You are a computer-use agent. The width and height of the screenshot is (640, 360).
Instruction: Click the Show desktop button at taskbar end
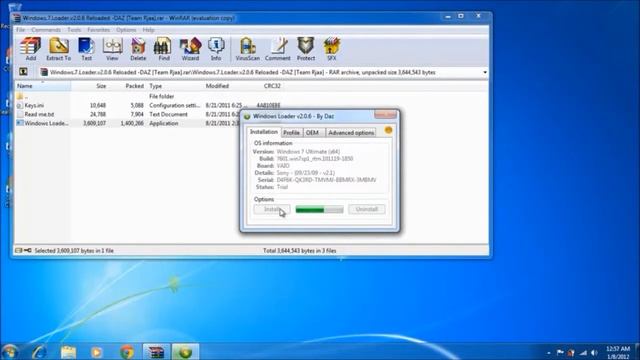point(637,352)
